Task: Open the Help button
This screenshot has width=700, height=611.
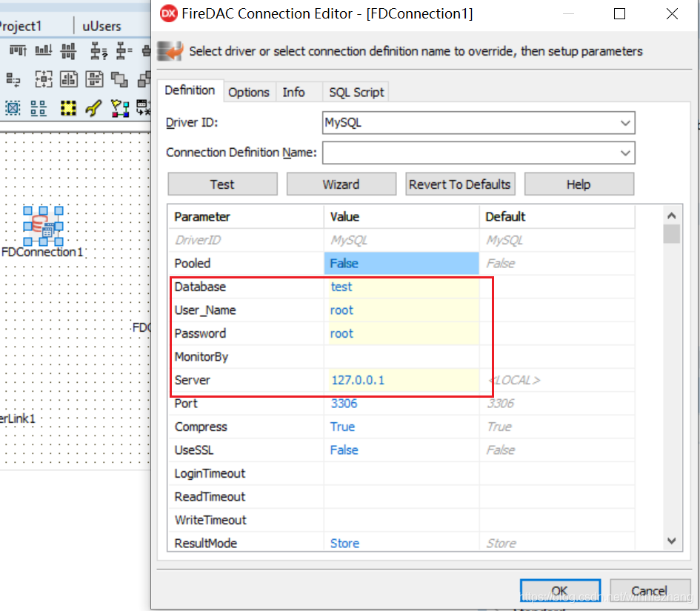Action: tap(579, 184)
